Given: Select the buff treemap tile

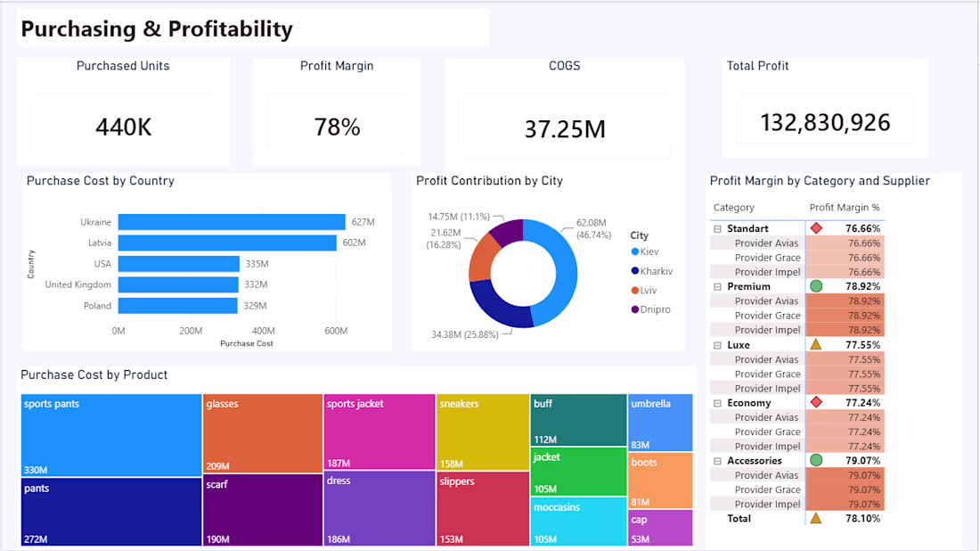Looking at the screenshot, I should click(x=578, y=420).
